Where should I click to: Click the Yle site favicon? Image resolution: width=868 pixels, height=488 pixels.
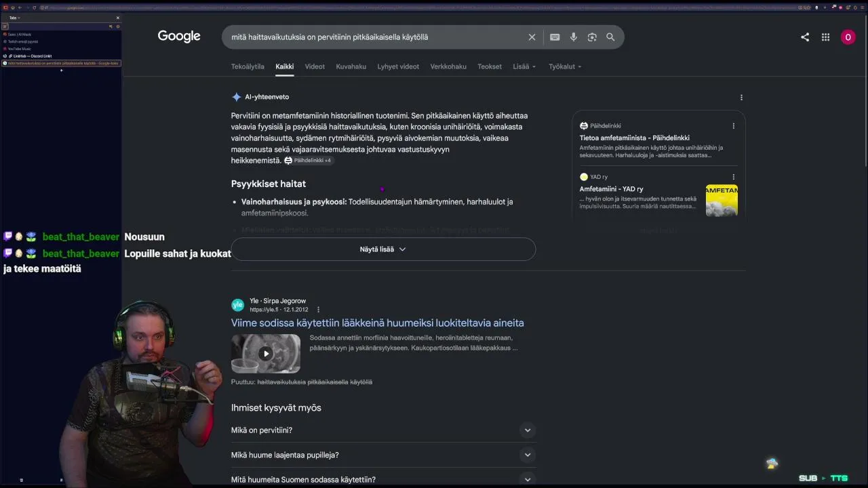(x=237, y=305)
